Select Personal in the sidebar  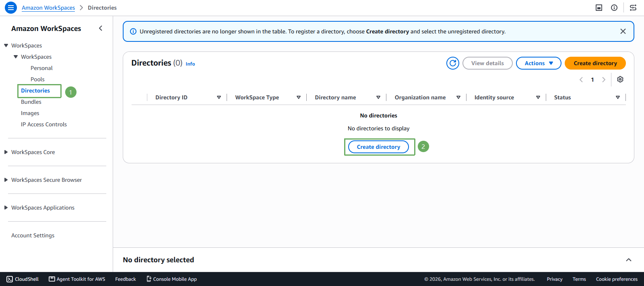41,68
